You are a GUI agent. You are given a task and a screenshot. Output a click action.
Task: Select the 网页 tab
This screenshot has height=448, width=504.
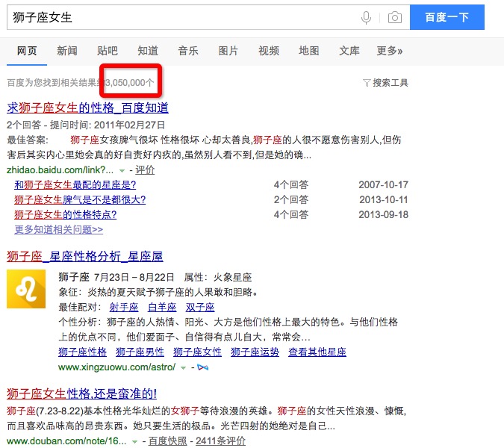click(x=27, y=51)
